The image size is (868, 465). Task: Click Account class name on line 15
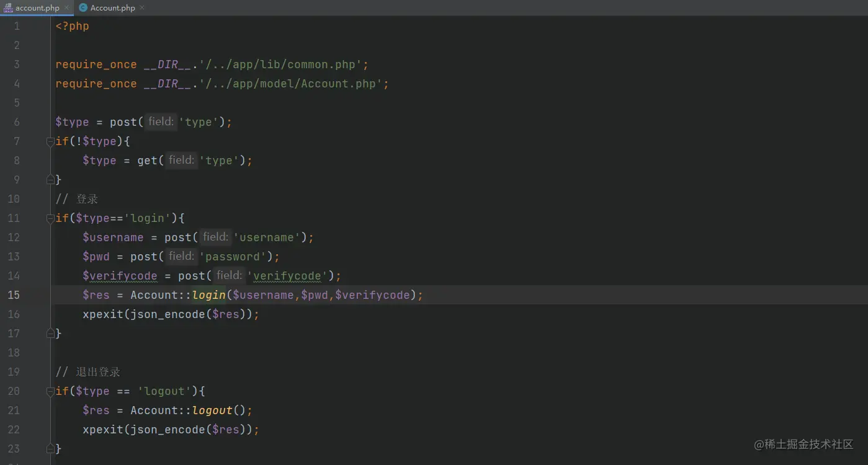pyautogui.click(x=154, y=295)
